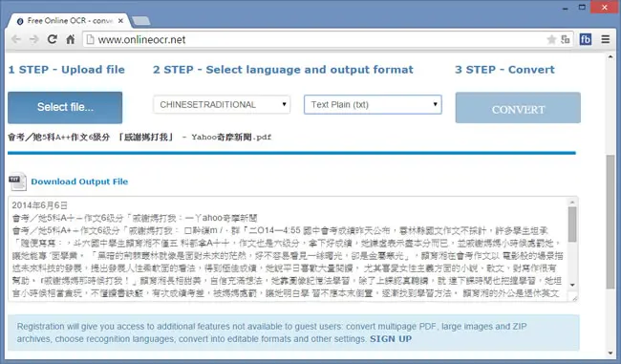Open the CHINESETRADITIONAL language dropdown
Image resolution: width=621 pixels, height=364 pixels.
pos(222,104)
